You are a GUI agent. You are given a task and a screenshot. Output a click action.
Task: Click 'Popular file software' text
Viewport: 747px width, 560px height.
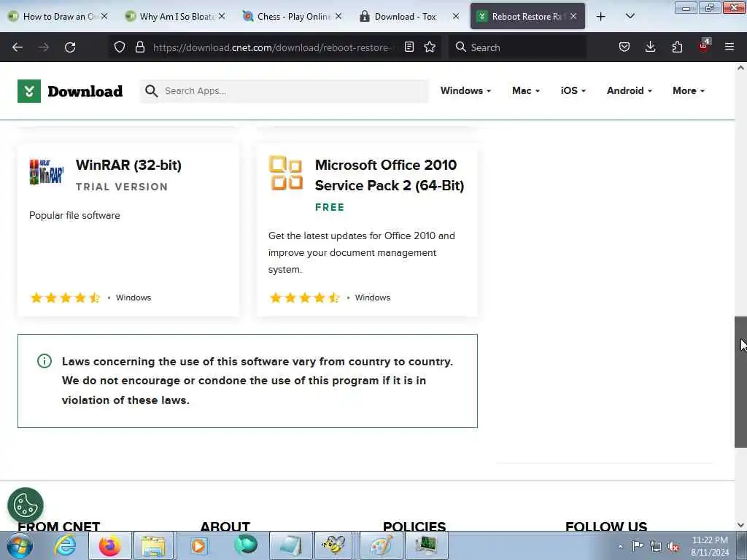coord(74,215)
